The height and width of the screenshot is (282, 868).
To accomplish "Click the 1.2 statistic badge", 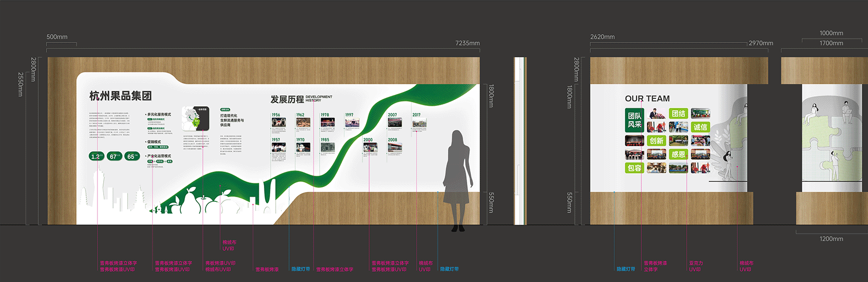I will pos(96,156).
